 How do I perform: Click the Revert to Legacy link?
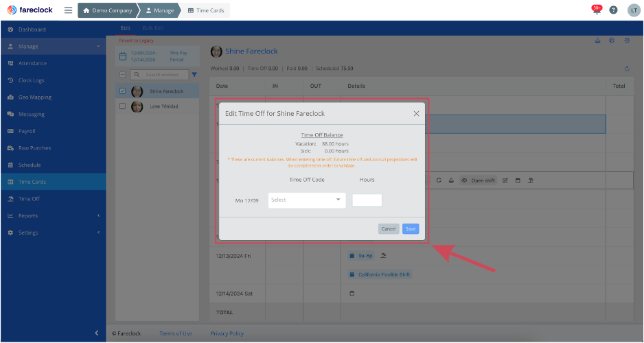137,40
